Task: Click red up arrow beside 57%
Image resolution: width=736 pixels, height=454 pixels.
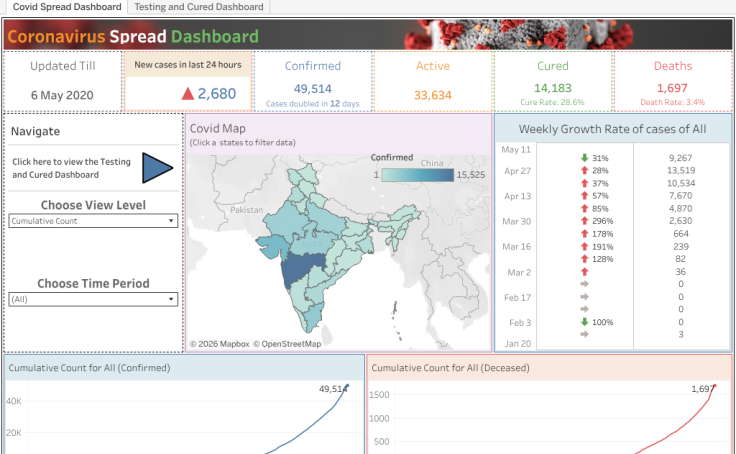Action: point(584,196)
